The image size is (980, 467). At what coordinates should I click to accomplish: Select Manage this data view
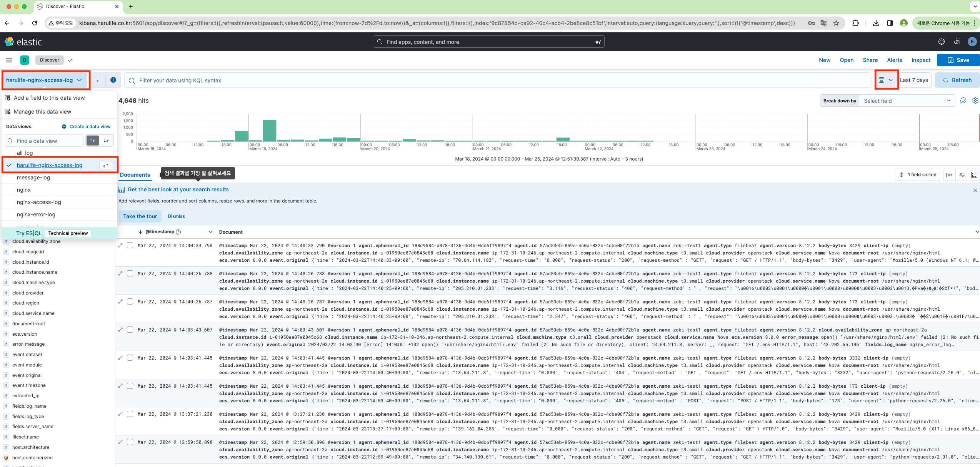coord(42,112)
